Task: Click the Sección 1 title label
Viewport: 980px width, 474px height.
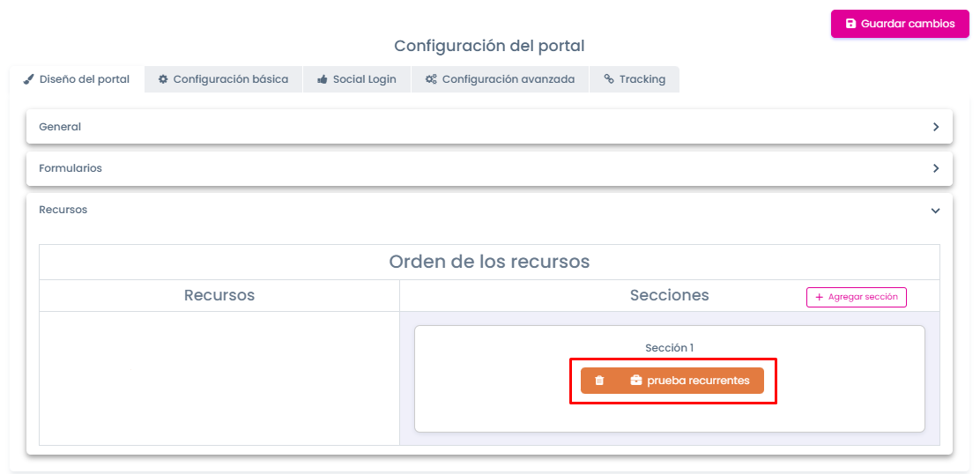Action: pos(670,348)
